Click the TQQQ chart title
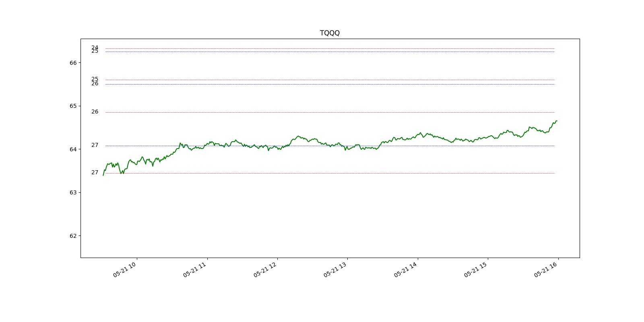 (x=330, y=33)
